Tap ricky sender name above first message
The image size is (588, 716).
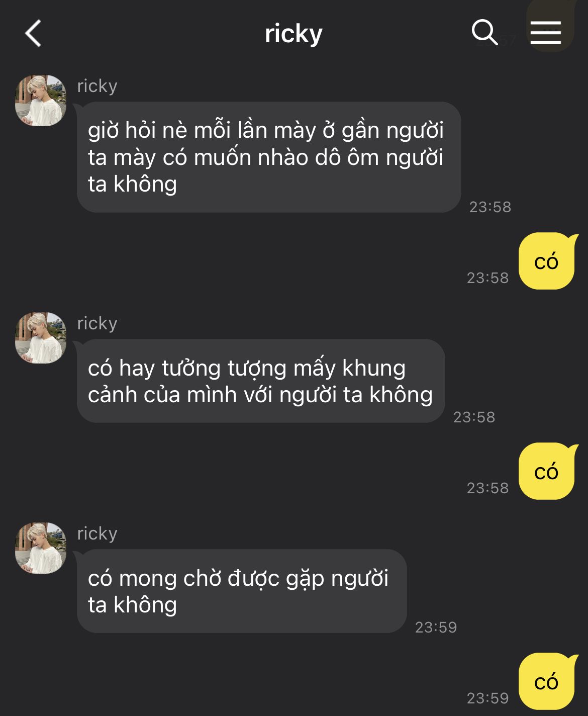coord(97,86)
